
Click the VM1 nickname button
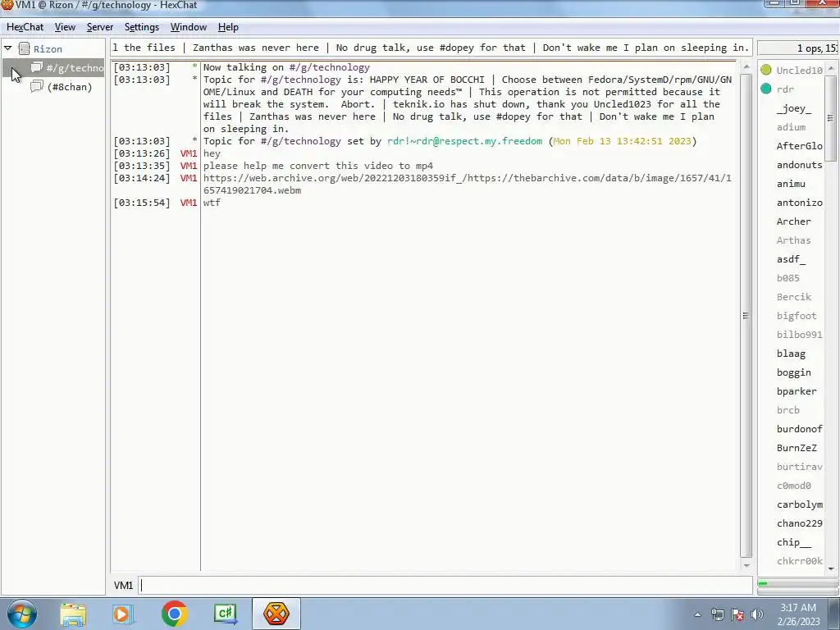click(x=123, y=586)
